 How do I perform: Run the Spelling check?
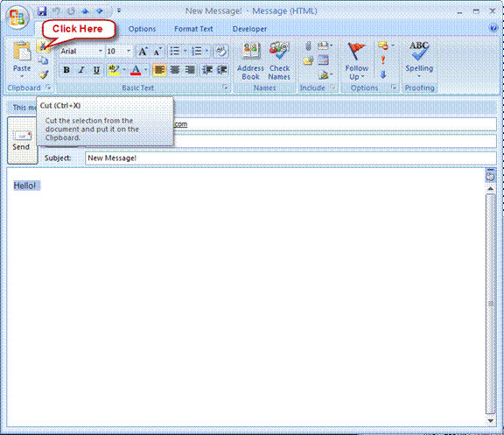419,60
